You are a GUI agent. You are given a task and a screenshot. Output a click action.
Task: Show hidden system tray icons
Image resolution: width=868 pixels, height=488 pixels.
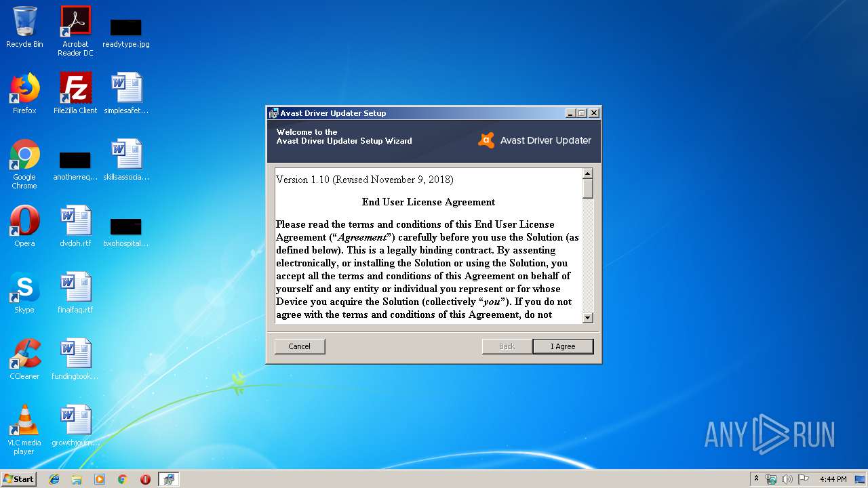[756, 479]
